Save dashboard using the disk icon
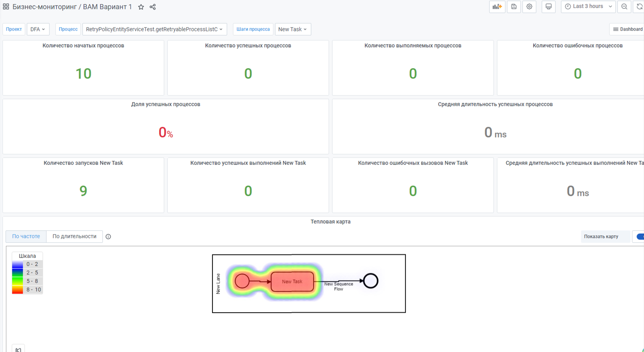The width and height of the screenshot is (644, 352). [514, 7]
